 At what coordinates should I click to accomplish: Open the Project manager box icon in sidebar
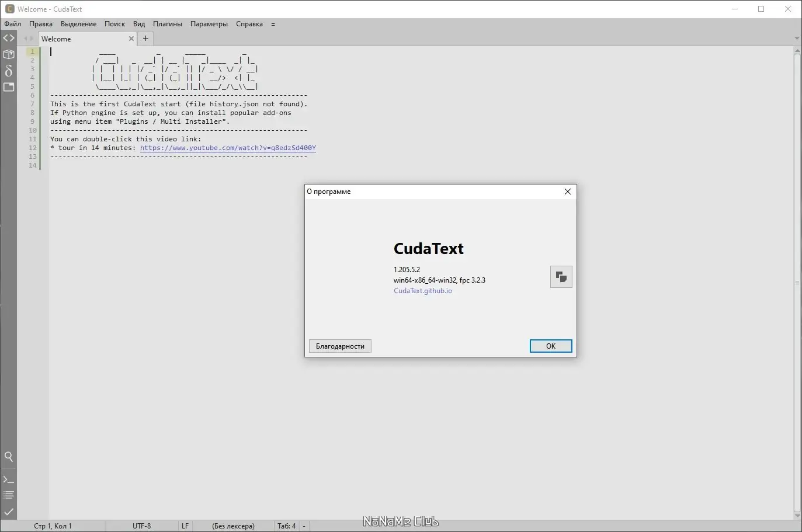tap(9, 54)
